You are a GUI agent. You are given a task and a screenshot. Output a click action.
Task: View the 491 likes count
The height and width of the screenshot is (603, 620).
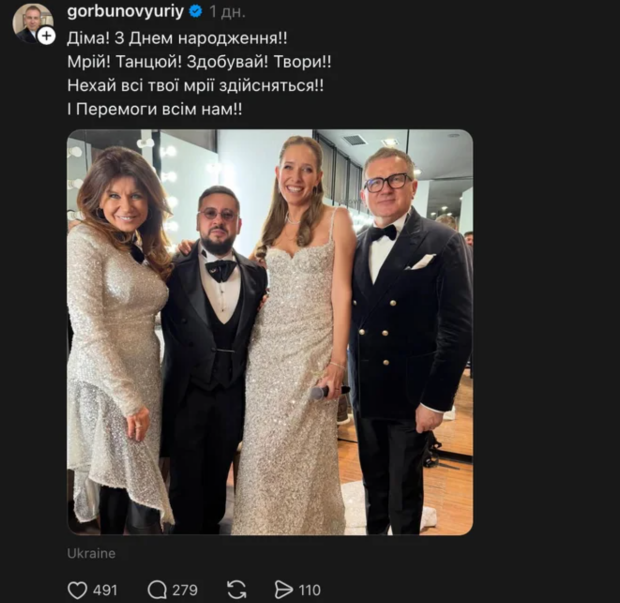[105, 590]
